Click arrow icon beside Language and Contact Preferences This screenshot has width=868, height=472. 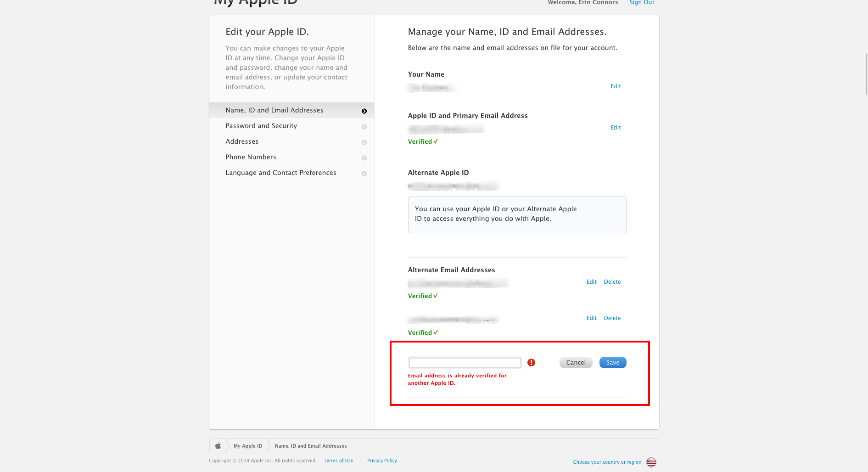(364, 174)
